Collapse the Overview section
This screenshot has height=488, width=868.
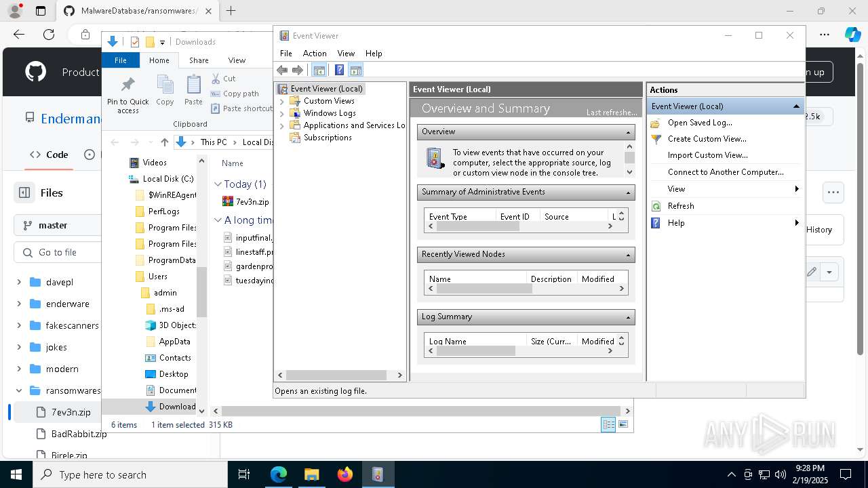coord(629,132)
